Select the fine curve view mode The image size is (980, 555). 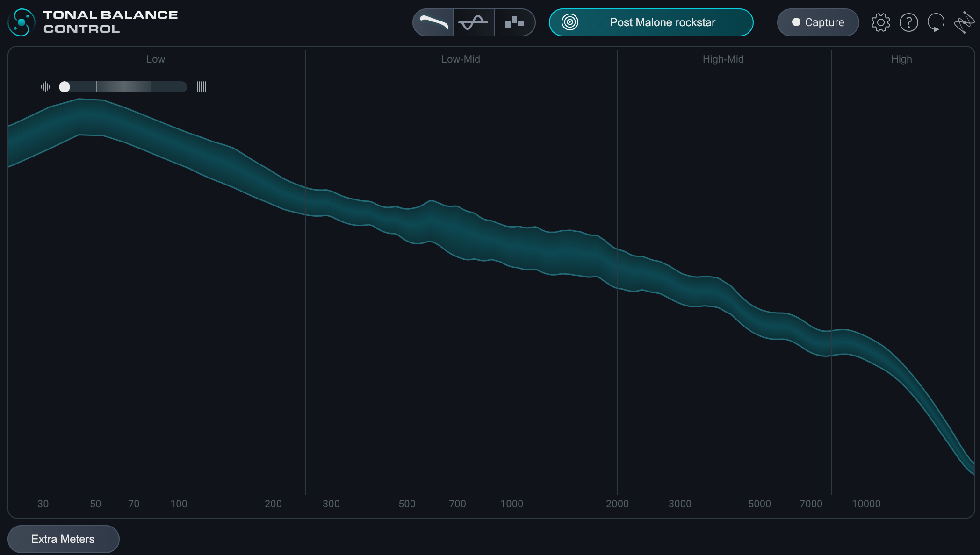click(x=433, y=22)
